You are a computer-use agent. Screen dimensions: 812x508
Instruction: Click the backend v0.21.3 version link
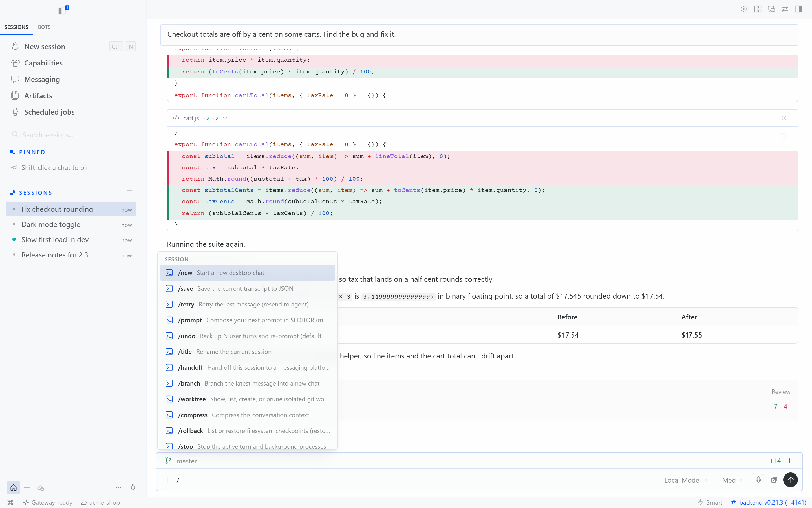768,502
